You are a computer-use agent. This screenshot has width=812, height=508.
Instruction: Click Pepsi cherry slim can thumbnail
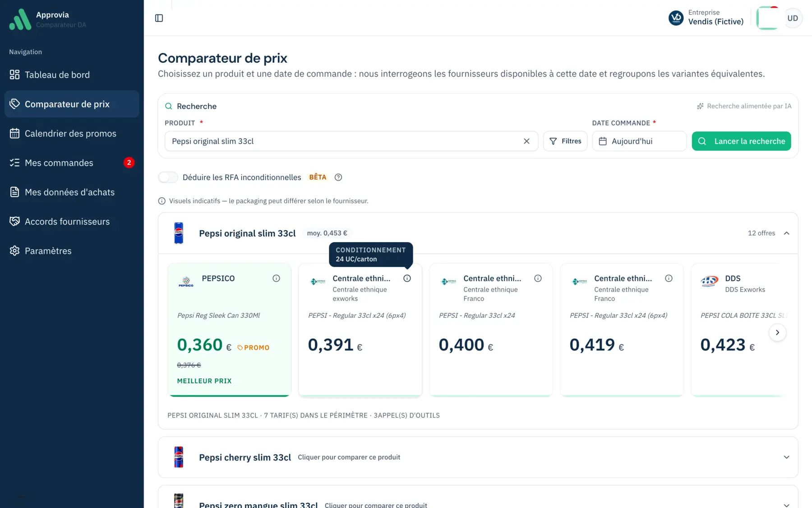[179, 457]
